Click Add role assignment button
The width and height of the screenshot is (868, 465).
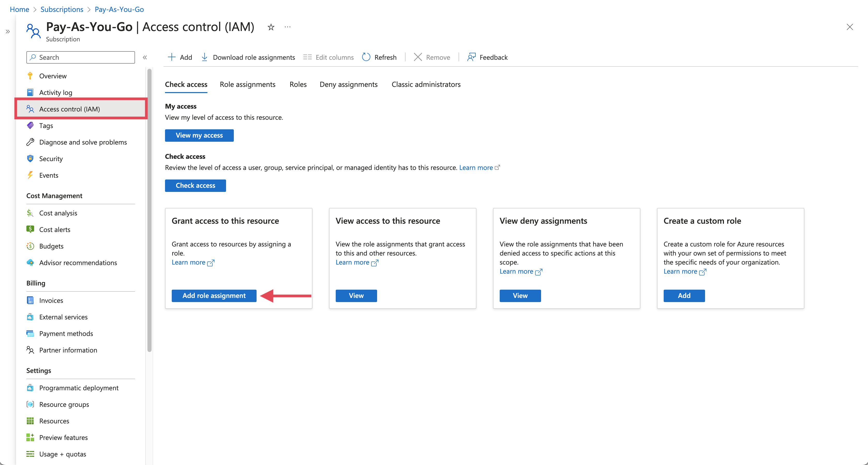tap(214, 296)
